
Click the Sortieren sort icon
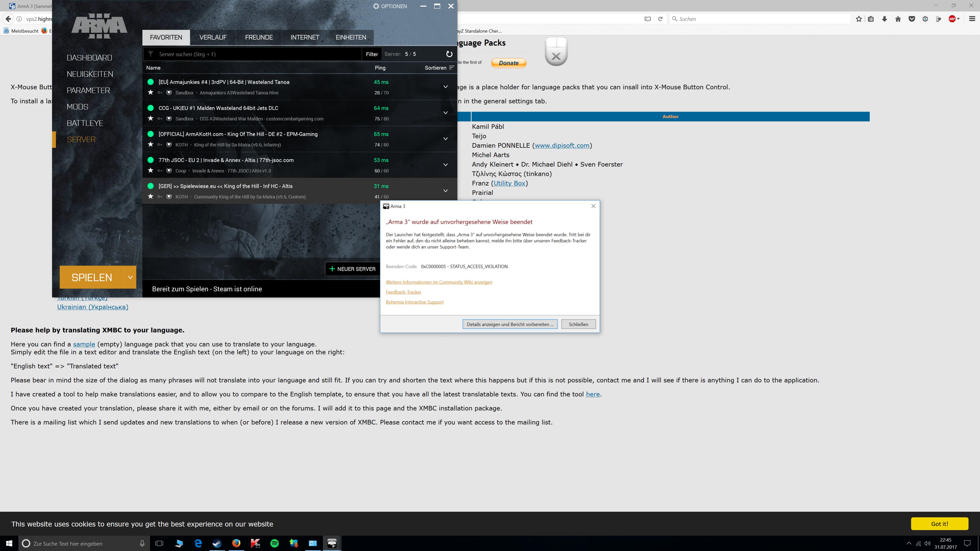452,68
